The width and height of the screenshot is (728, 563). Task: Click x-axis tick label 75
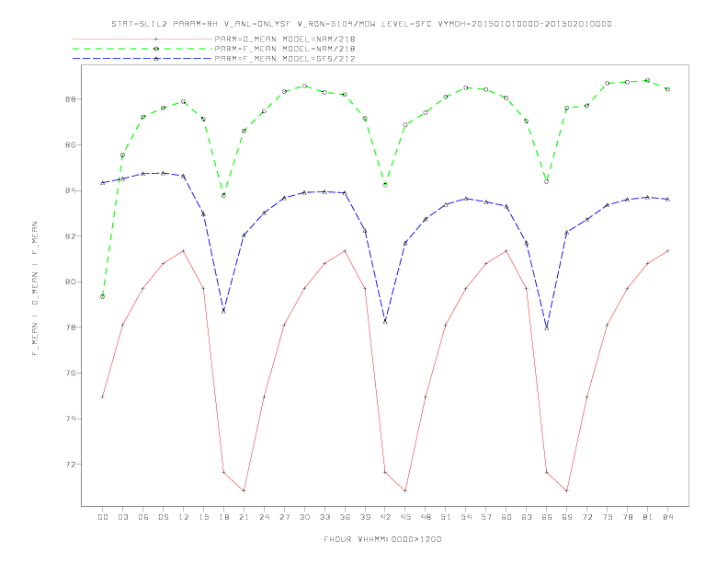click(608, 517)
